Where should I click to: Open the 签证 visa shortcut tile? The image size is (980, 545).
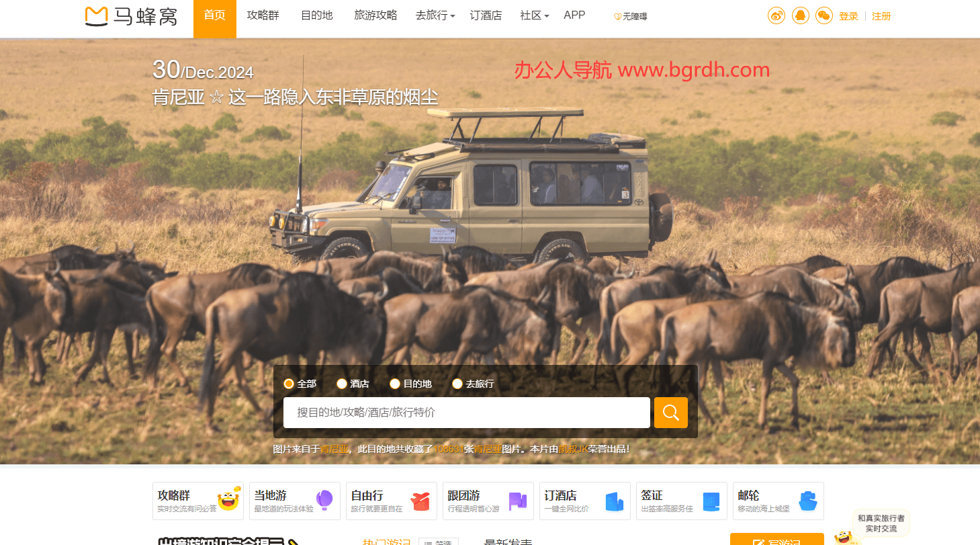681,501
